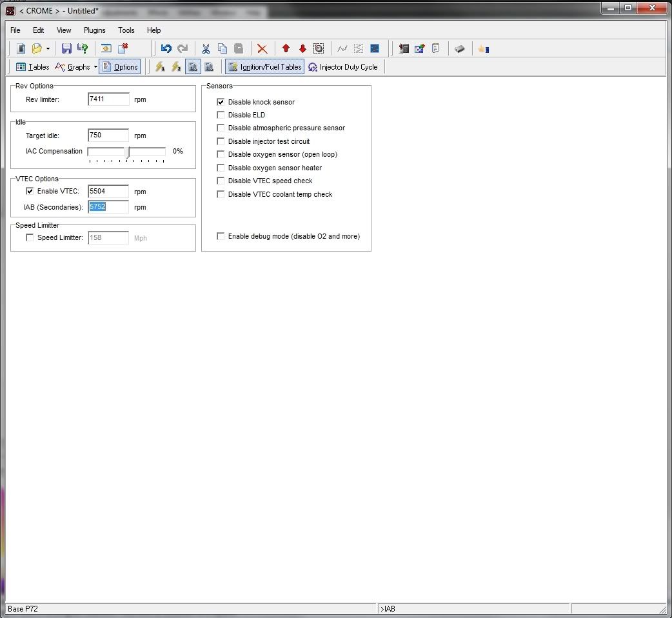
Task: Click the lightning bolt 2 icon
Action: click(176, 67)
